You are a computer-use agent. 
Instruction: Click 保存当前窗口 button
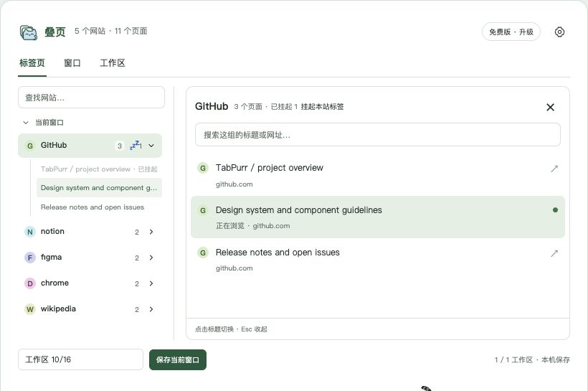tap(178, 360)
